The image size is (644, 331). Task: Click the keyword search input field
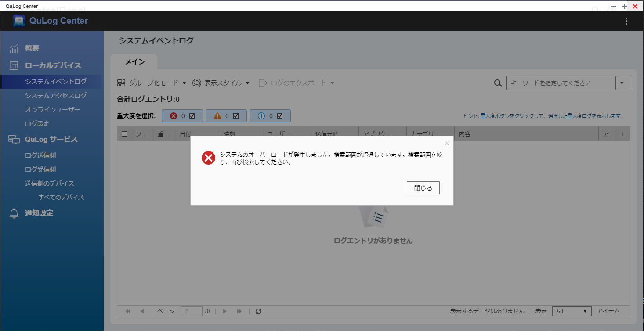coord(560,83)
